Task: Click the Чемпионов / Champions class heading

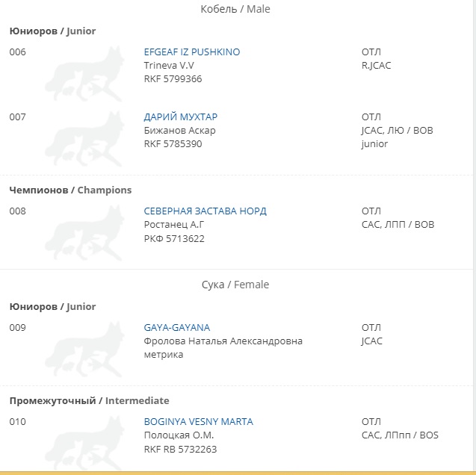Action: (x=70, y=190)
